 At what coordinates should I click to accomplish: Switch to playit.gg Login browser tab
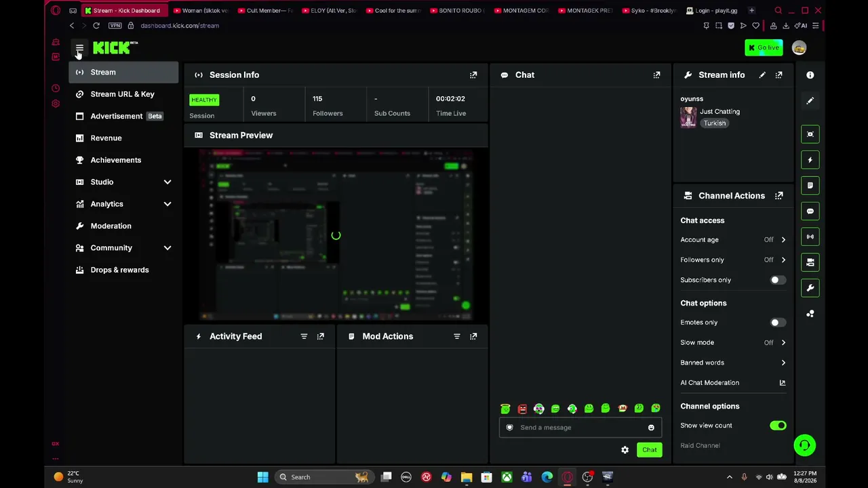coord(712,11)
